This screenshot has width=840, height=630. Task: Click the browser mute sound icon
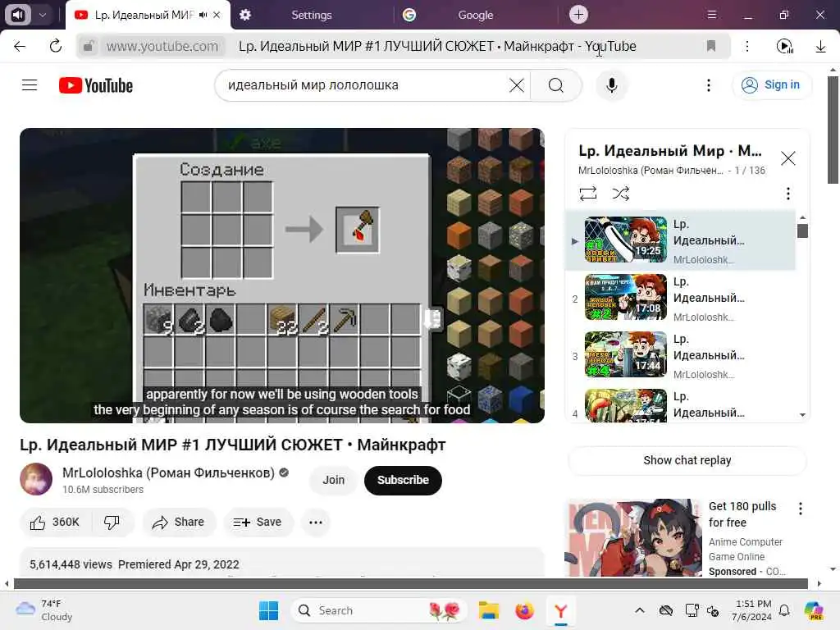tap(18, 15)
